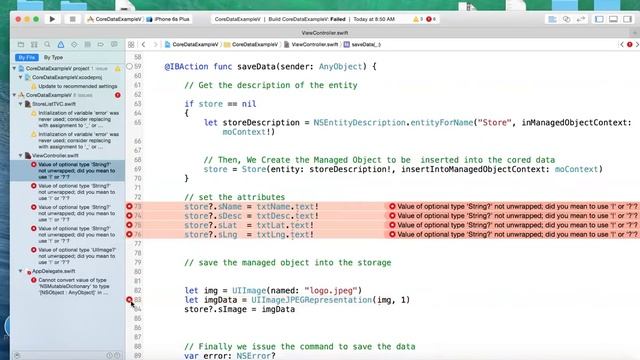Collapse the StoreListTVC.swift issues group
This screenshot has width=640, height=360.
pos(21,104)
